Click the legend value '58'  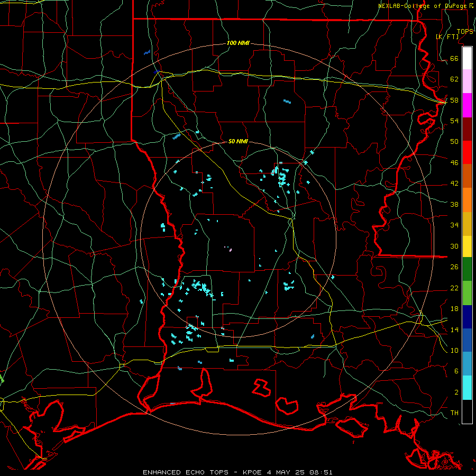tap(454, 100)
